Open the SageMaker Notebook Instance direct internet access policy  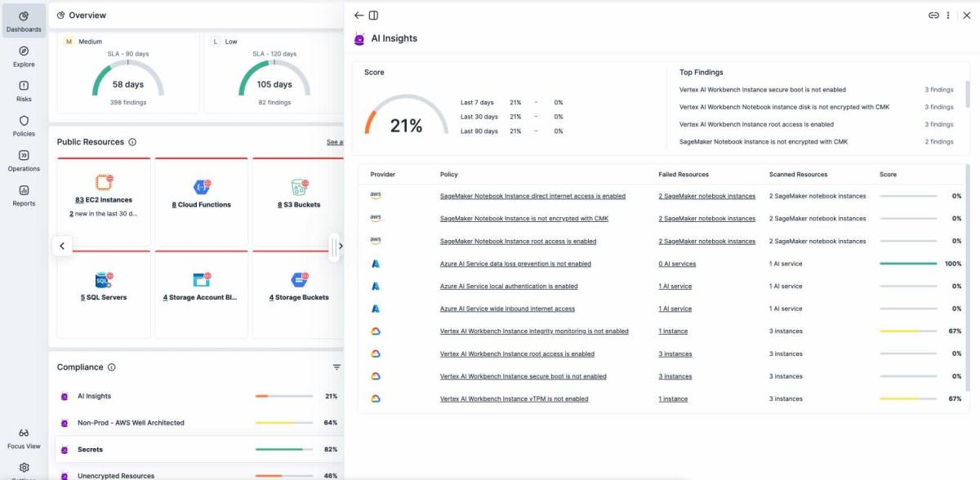(x=531, y=195)
